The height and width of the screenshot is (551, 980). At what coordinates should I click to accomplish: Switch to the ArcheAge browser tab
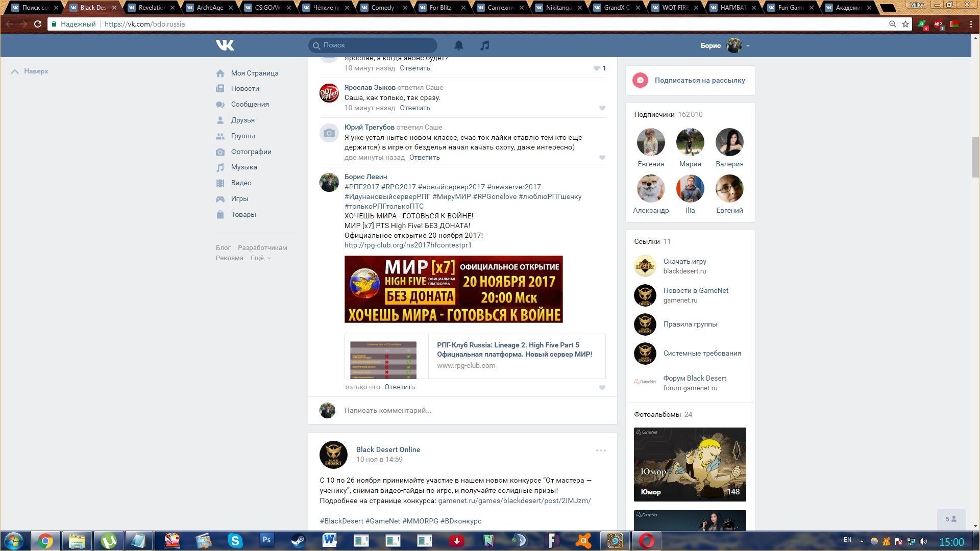pyautogui.click(x=210, y=8)
